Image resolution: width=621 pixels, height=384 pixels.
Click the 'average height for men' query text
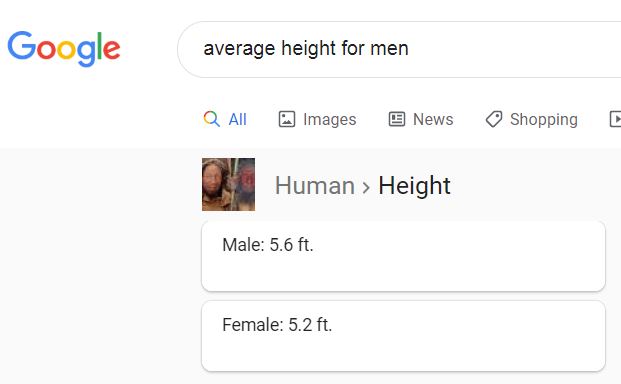[x=306, y=49]
